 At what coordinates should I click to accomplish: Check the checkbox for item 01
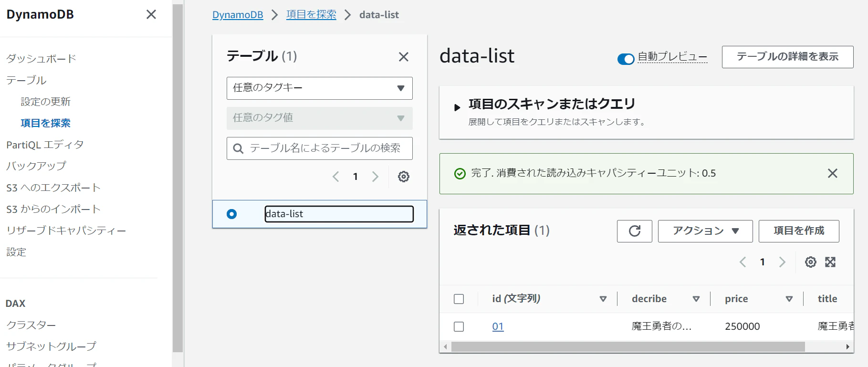point(459,326)
